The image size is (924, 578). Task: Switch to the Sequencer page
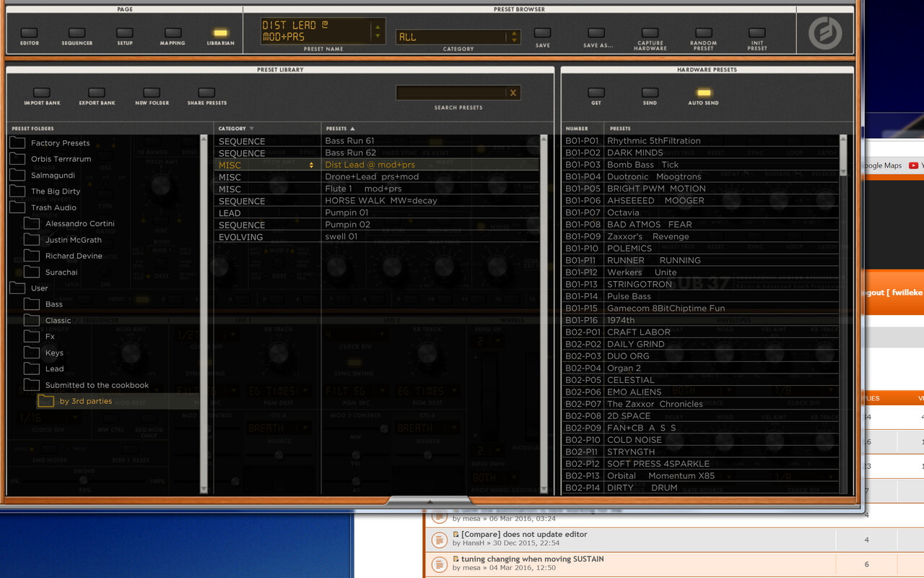coord(77,33)
